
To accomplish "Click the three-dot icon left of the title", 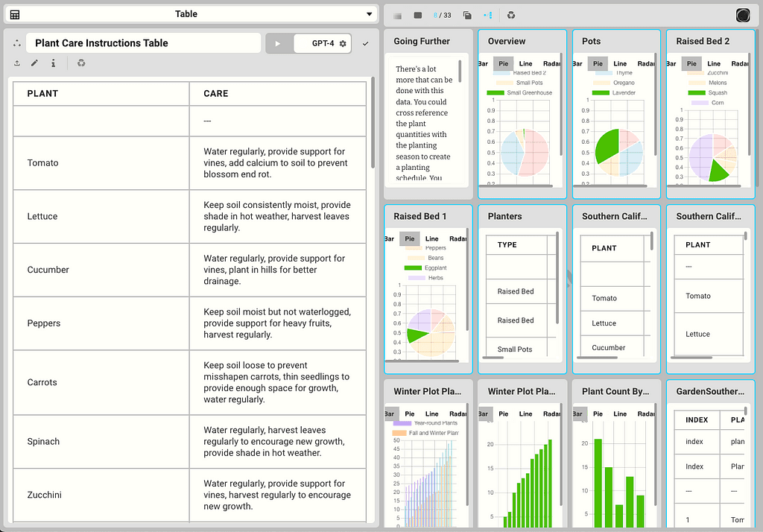I will 17,43.
